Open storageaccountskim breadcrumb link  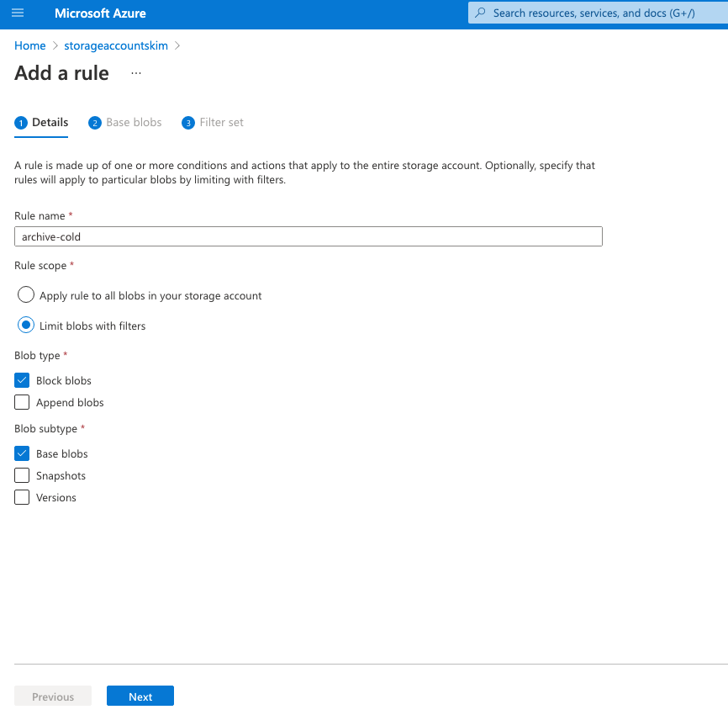117,45
